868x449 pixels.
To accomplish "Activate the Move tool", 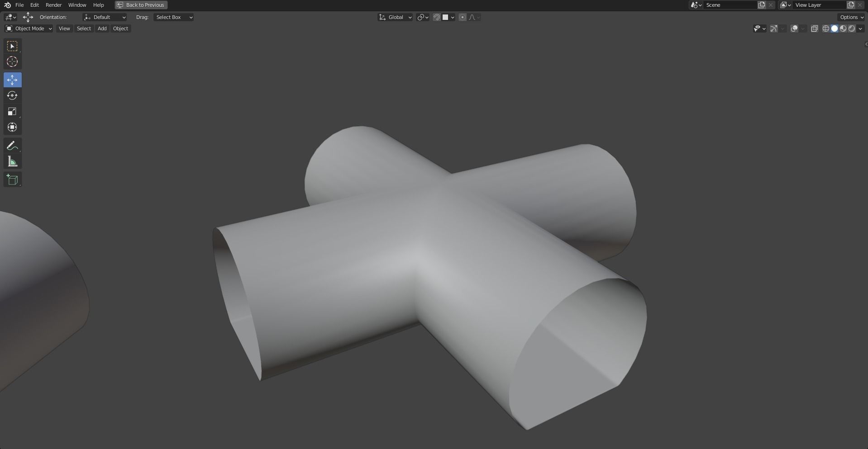I will [x=12, y=80].
